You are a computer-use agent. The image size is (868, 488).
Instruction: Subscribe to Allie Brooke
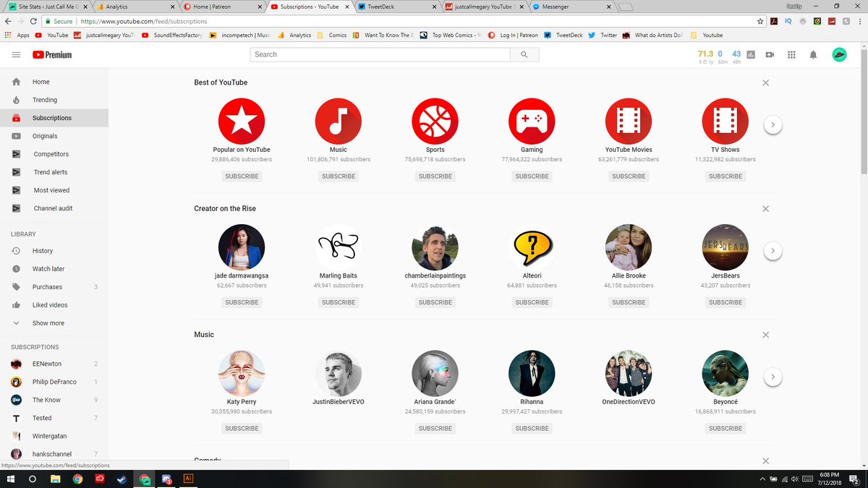coord(629,302)
